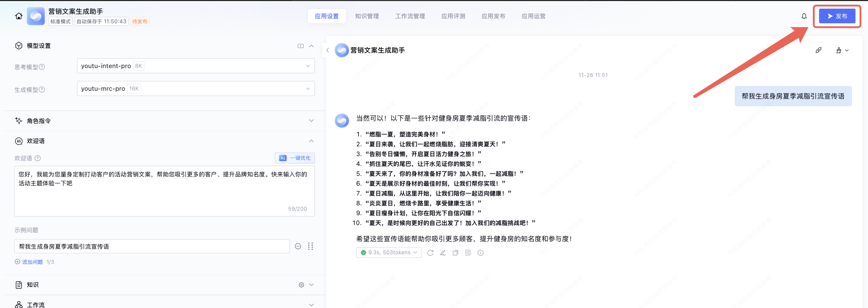Click the help icon next to 思考模型
This screenshot has width=868, height=308.
(42, 67)
